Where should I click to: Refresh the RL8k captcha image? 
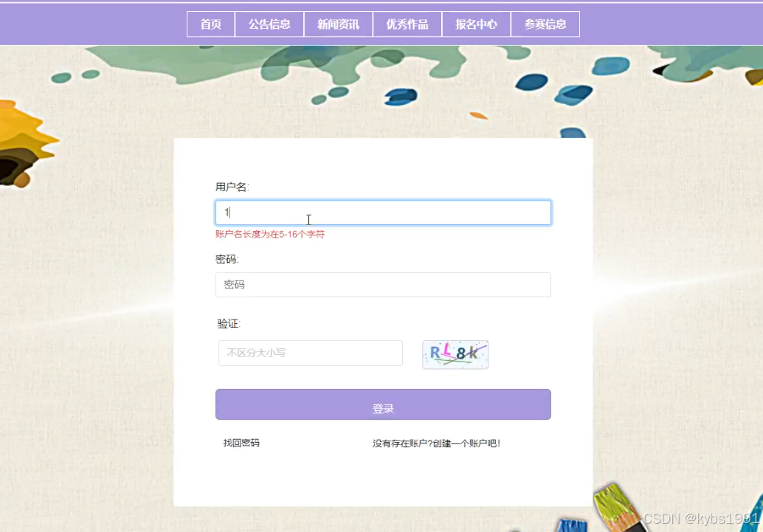[x=455, y=354]
